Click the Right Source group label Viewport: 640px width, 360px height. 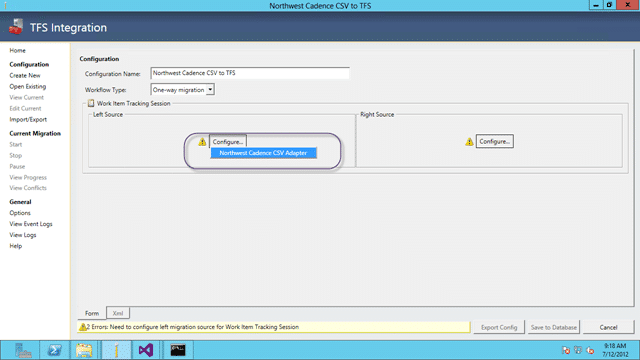[377, 115]
